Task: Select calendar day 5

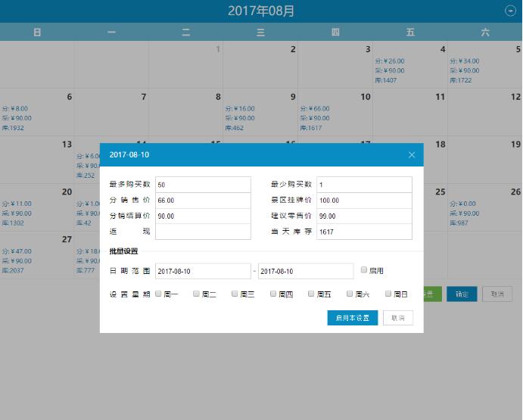Action: coord(485,65)
